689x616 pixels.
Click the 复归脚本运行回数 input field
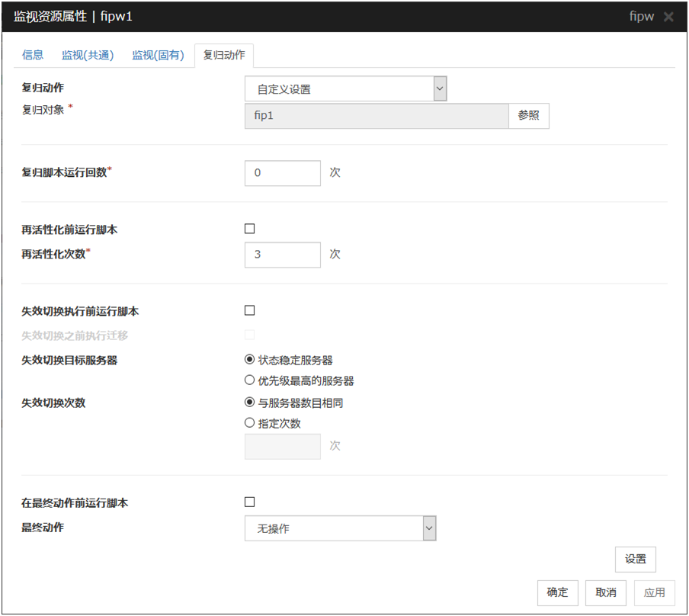click(282, 173)
